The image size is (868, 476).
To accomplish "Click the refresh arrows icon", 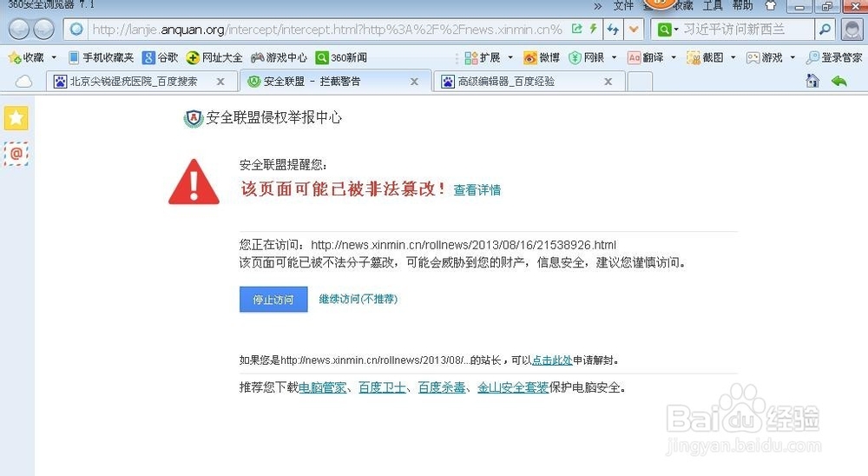I will pyautogui.click(x=612, y=30).
